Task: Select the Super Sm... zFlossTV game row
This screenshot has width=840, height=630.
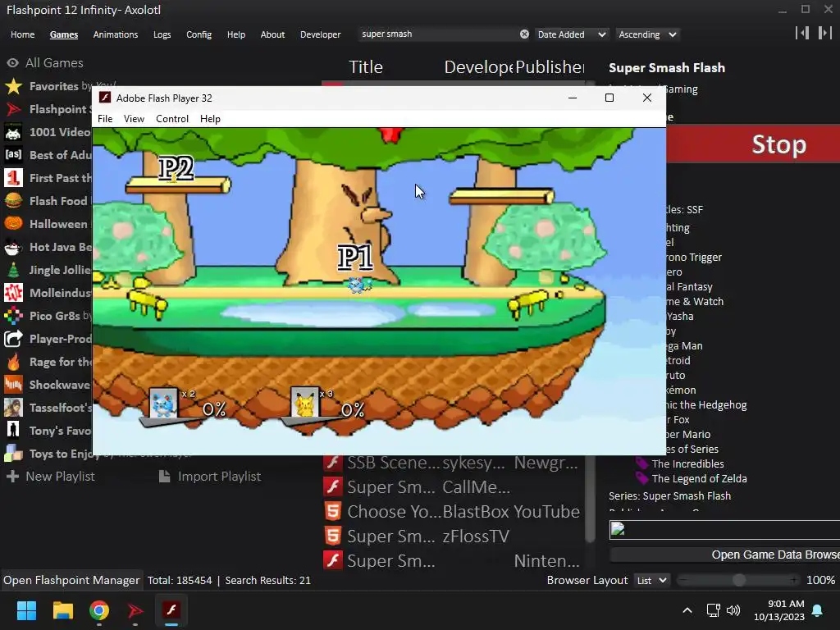Action: pos(453,536)
